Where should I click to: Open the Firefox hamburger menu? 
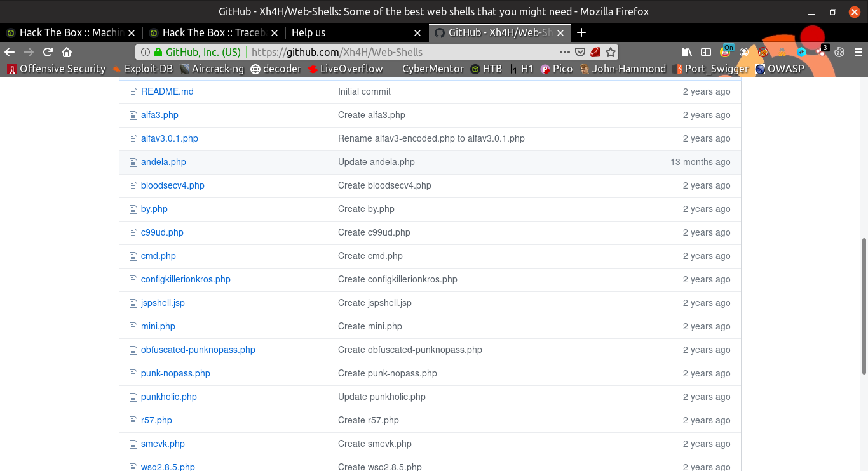pyautogui.click(x=858, y=52)
